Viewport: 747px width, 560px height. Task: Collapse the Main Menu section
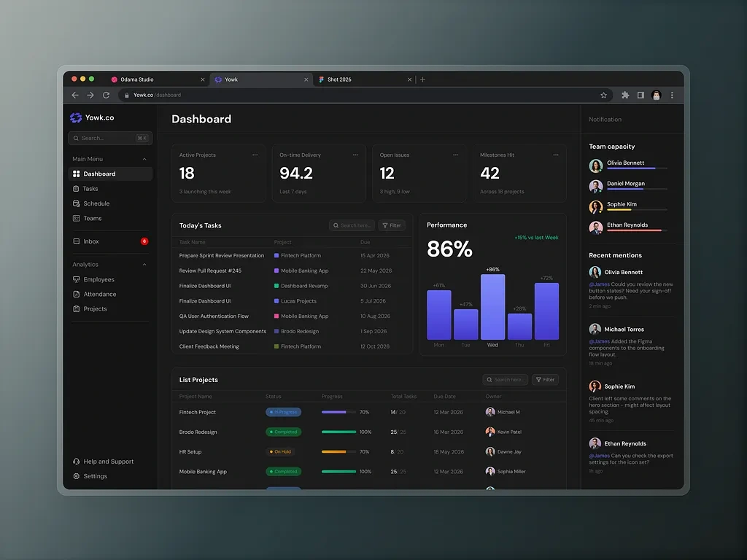point(144,159)
